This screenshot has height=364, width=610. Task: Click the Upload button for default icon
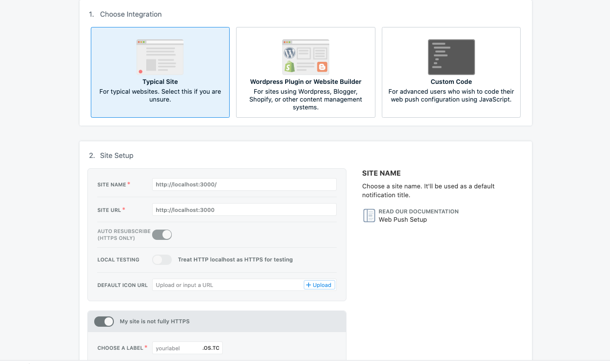point(319,285)
